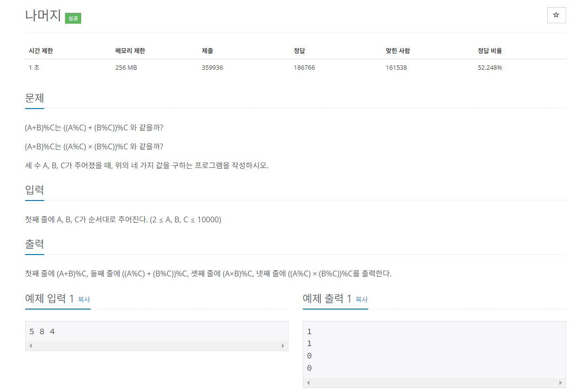Image resolution: width=578 pixels, height=392 pixels.
Task: Click the 정답 column header
Action: coord(299,51)
